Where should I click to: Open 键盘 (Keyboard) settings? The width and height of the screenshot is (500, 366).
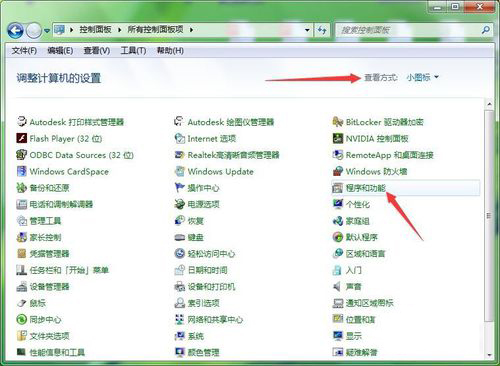click(195, 237)
